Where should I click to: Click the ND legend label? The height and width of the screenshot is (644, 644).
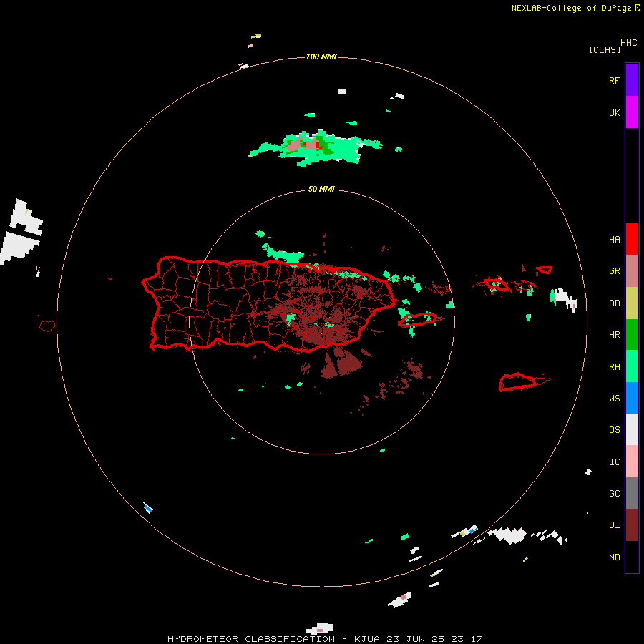point(614,557)
